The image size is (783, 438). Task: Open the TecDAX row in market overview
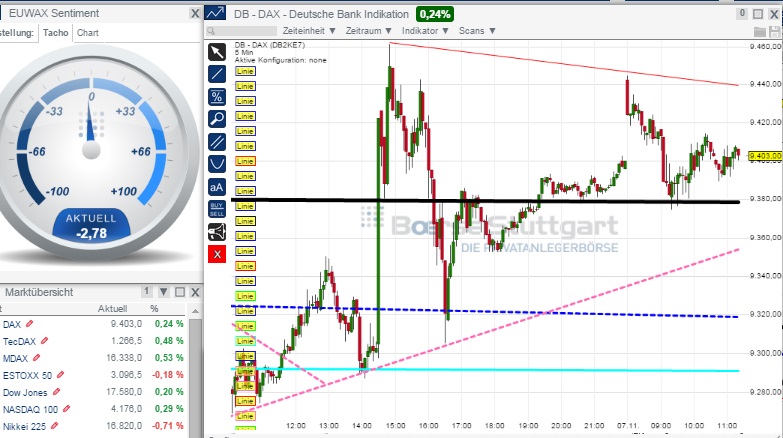tap(93, 341)
